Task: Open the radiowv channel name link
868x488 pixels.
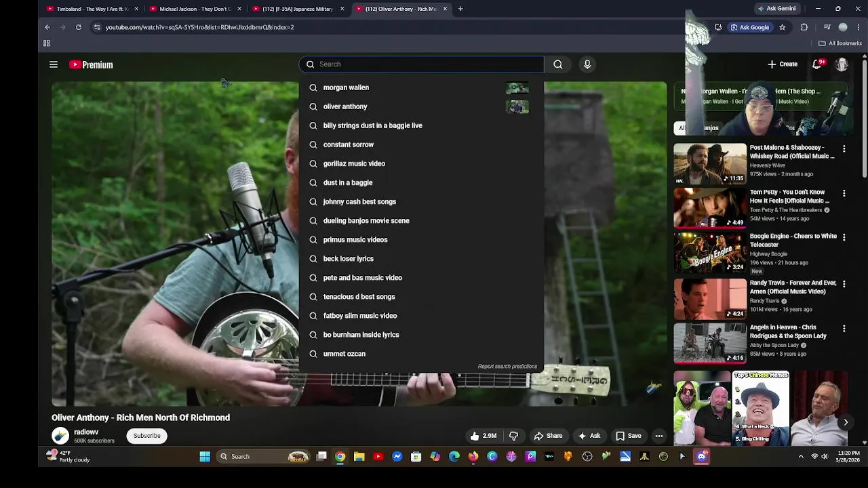Action: tap(86, 432)
